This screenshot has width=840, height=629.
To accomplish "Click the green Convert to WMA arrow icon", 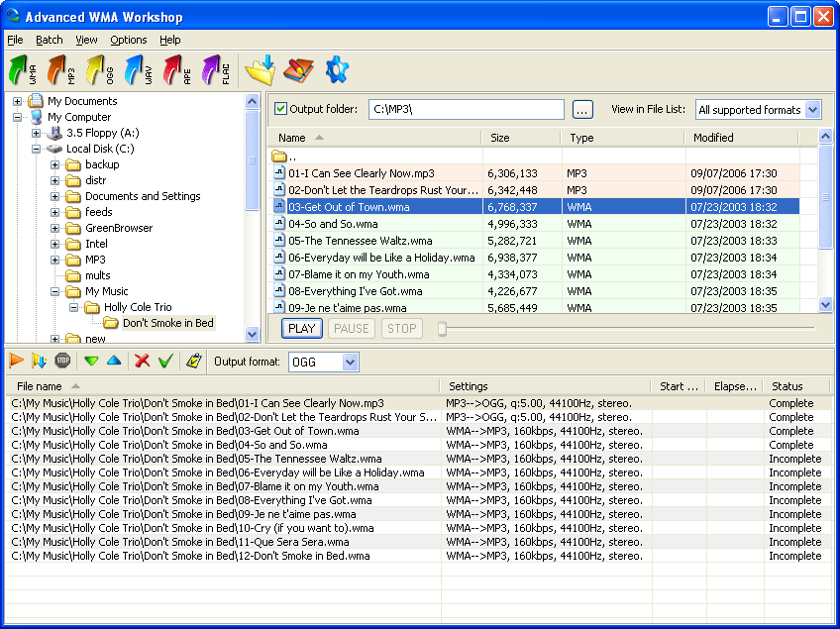I will coord(23,70).
